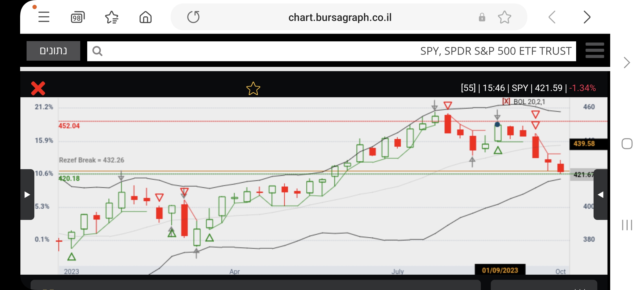Open the browser hamburger menu
Viewport: 644px width, 290px height.
click(44, 17)
